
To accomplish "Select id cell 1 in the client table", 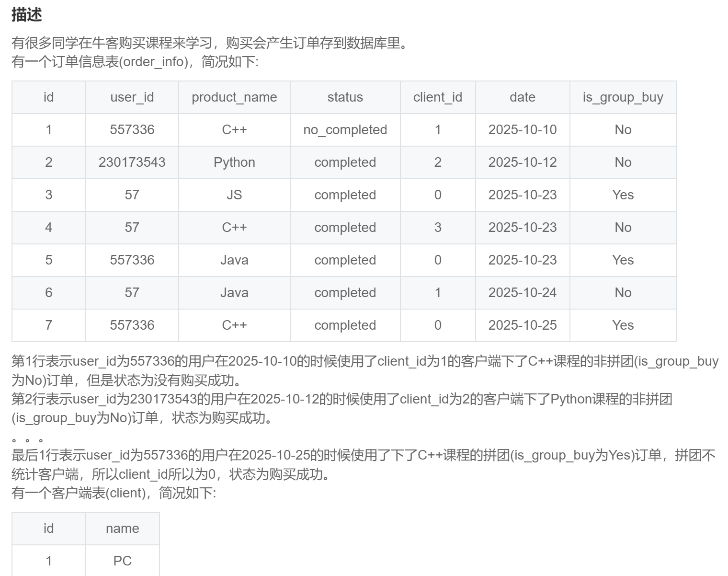I will coord(48,561).
